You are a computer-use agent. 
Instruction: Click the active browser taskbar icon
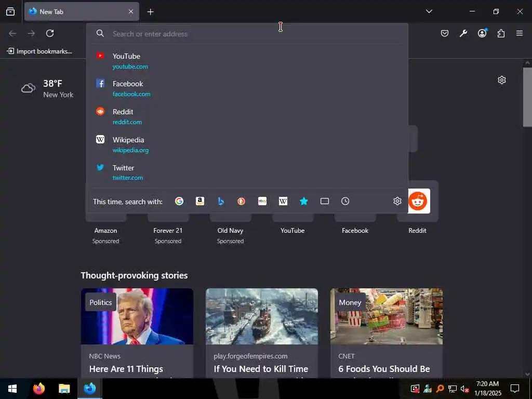pos(90,389)
